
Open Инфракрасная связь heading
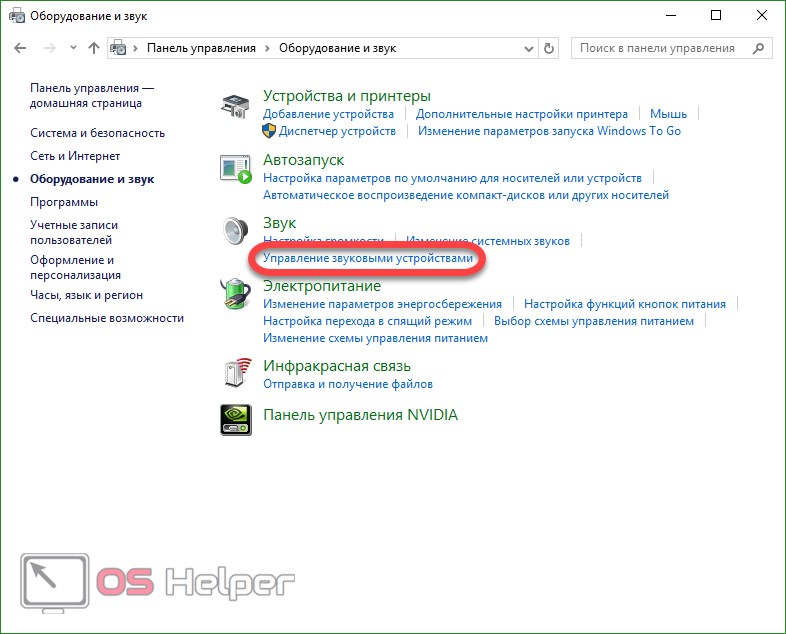(337, 366)
